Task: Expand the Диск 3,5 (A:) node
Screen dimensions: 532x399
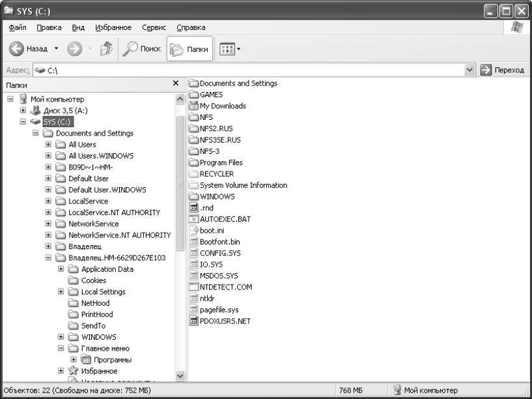Action: coord(23,110)
